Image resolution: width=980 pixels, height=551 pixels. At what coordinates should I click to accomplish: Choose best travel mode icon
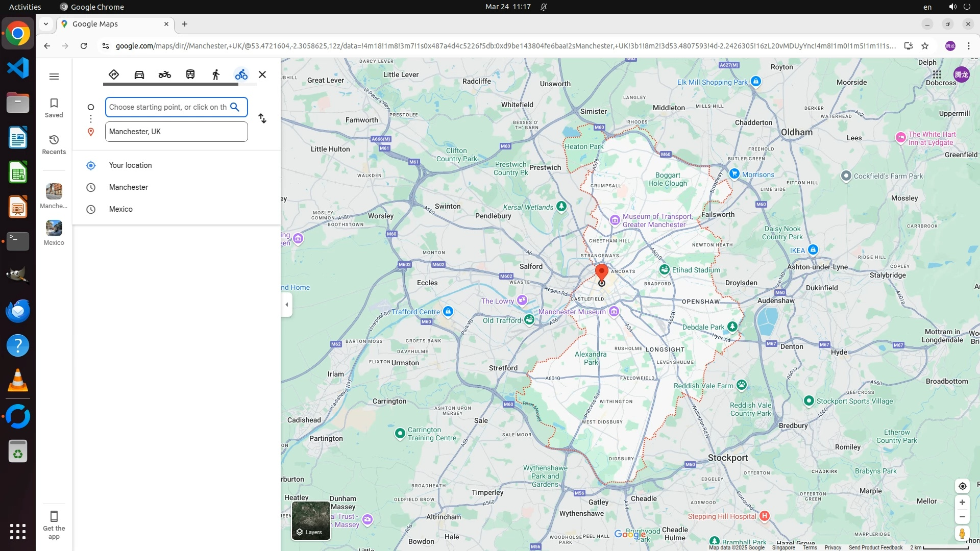[114, 74]
